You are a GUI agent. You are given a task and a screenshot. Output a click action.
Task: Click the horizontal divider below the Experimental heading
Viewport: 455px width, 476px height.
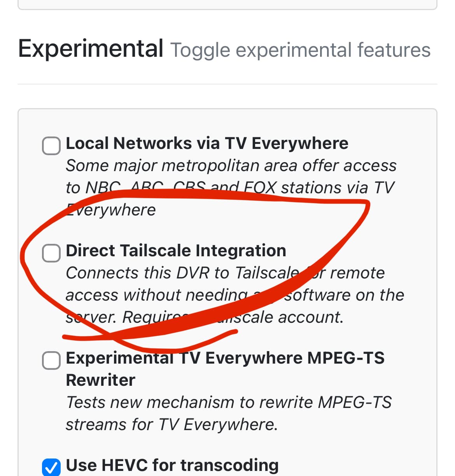tap(227, 84)
